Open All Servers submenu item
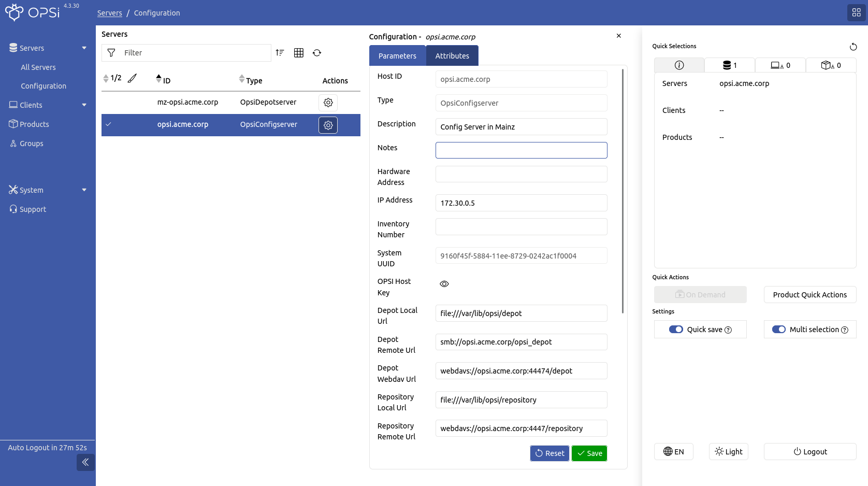This screenshot has height=486, width=868. (38, 67)
